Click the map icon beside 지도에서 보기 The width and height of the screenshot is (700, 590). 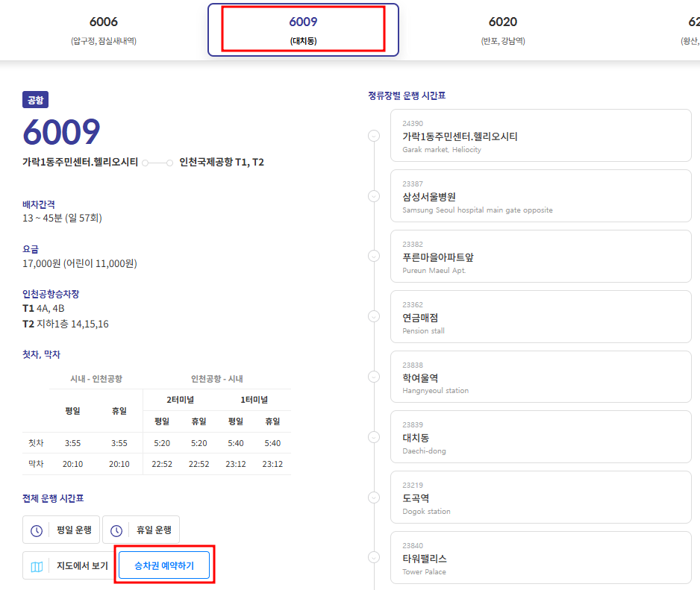tap(37, 566)
